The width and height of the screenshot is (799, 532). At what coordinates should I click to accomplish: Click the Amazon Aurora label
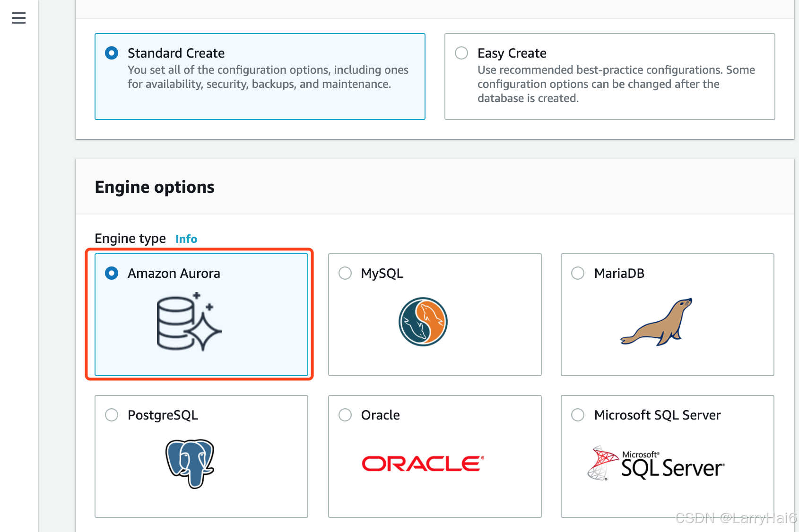(174, 273)
